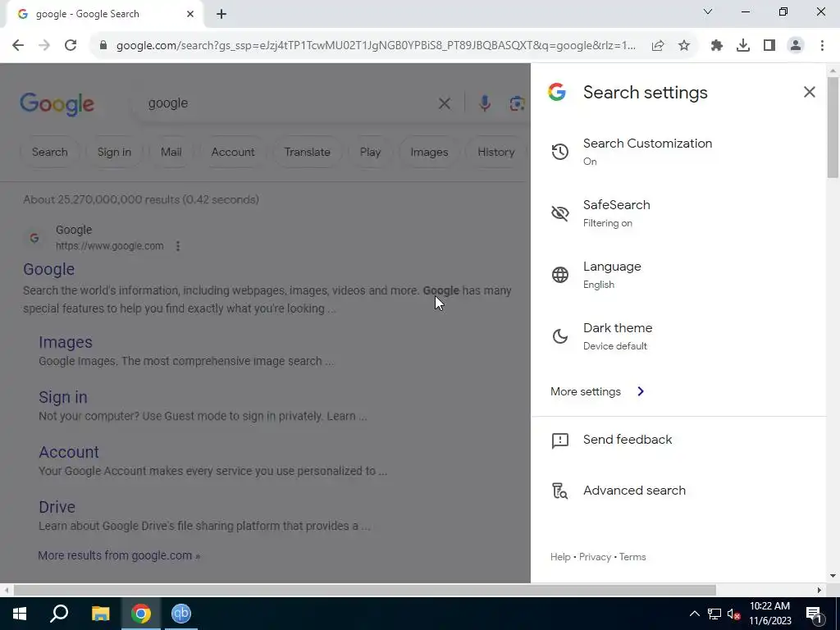The width and height of the screenshot is (840, 630).
Task: Open Search Customization setting
Action: click(x=678, y=152)
